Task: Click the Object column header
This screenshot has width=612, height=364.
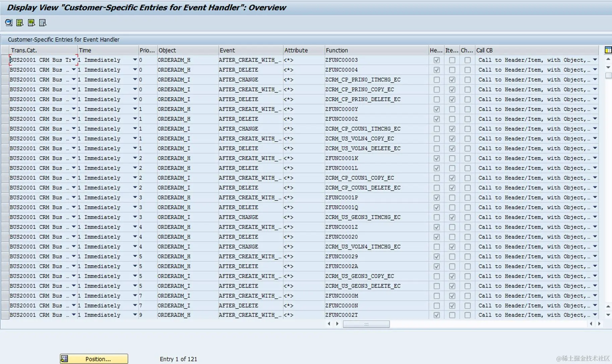Action: pos(187,50)
